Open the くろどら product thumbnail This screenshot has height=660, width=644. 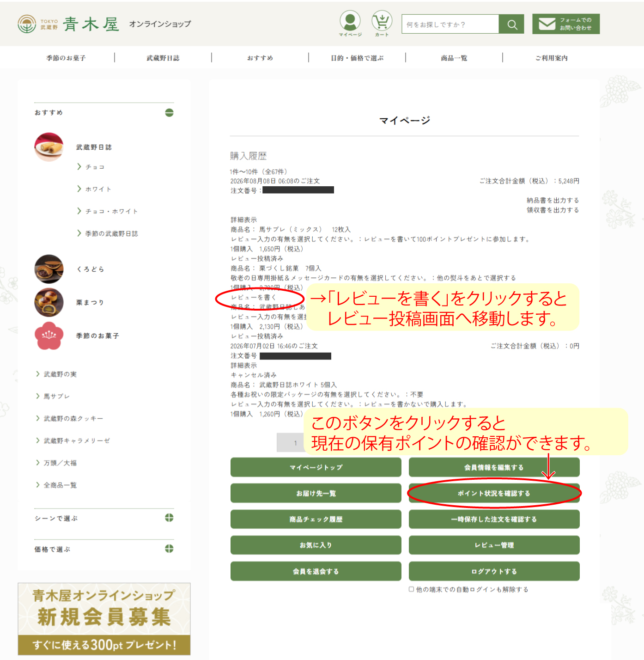coord(49,269)
